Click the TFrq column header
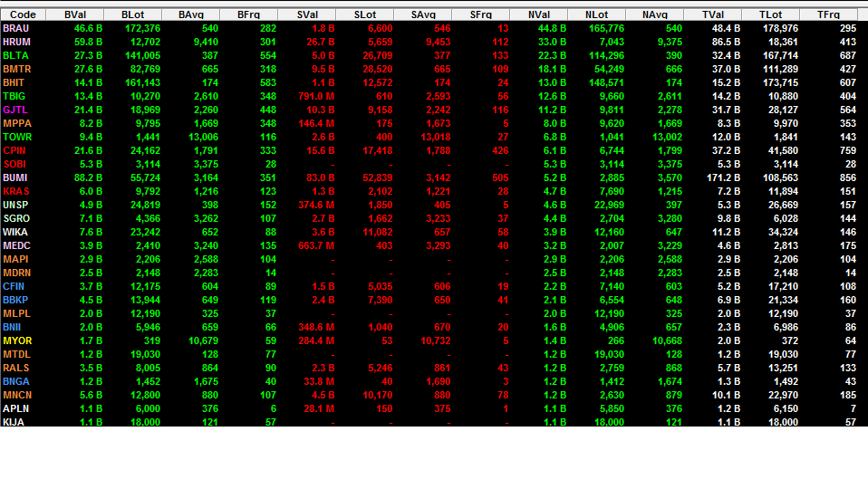Viewport: 868px width, 489px height. click(829, 14)
